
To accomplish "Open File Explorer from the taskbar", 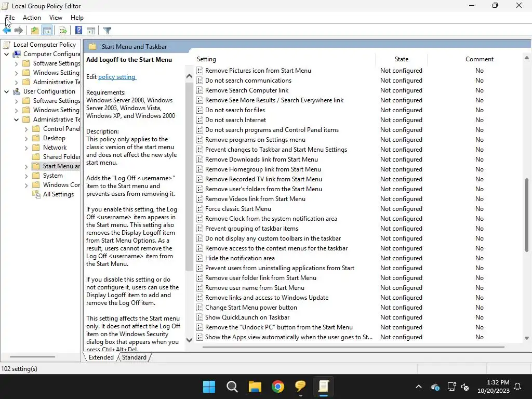I will coord(255,387).
